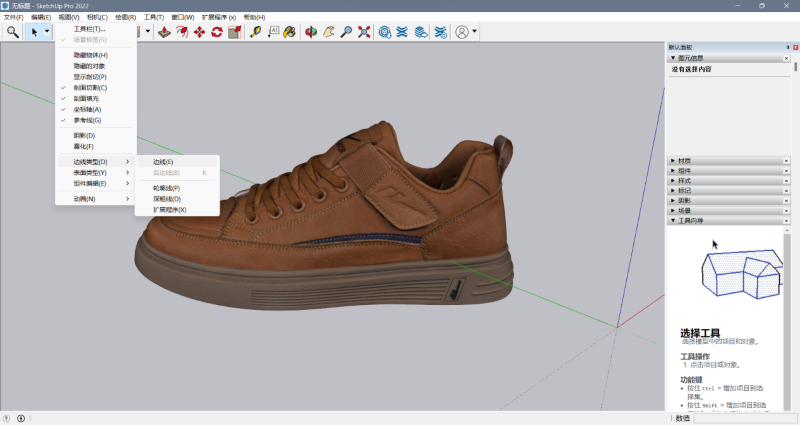Collapse the 工具向导 panel
The width and height of the screenshot is (800, 425).
[x=673, y=220]
